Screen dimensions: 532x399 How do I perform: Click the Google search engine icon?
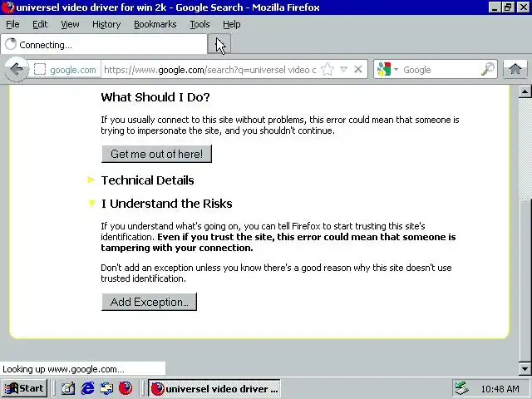click(x=384, y=69)
